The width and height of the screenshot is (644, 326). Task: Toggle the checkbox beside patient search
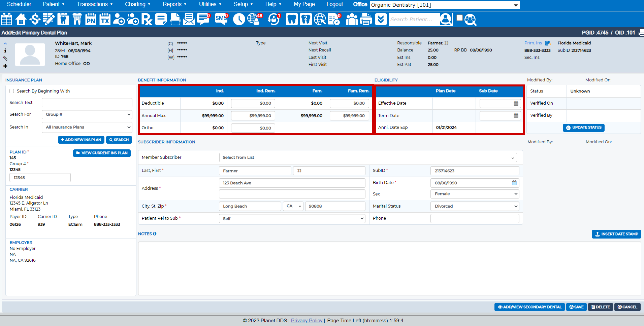pos(459,18)
